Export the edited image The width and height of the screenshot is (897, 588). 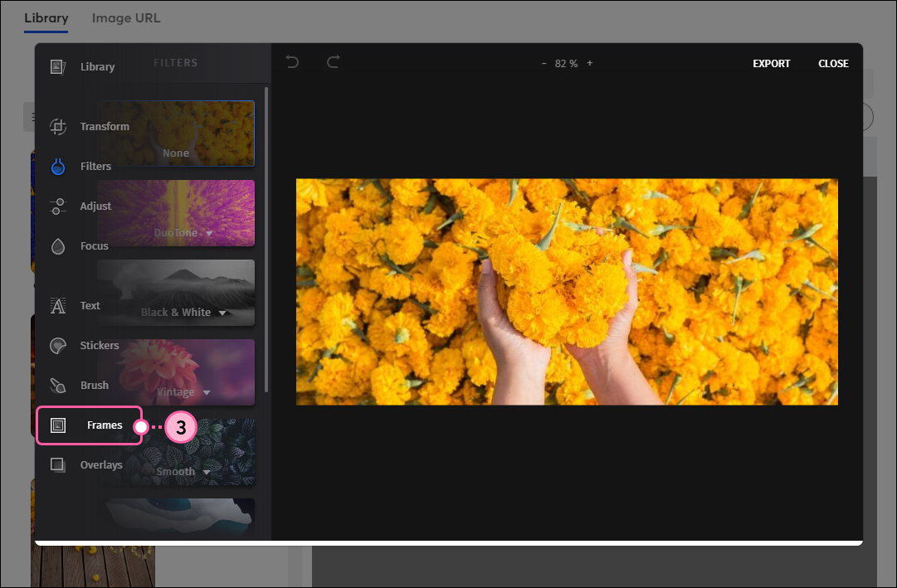click(771, 64)
